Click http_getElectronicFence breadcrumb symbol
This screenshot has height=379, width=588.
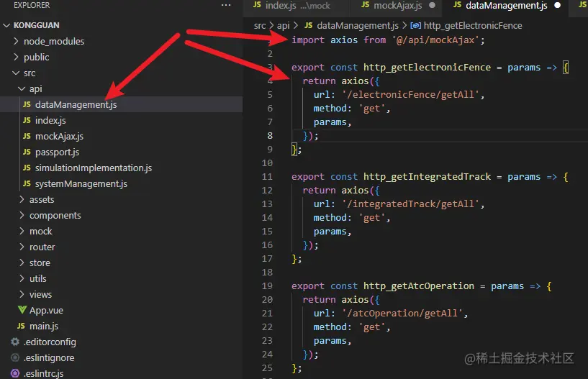(x=473, y=25)
